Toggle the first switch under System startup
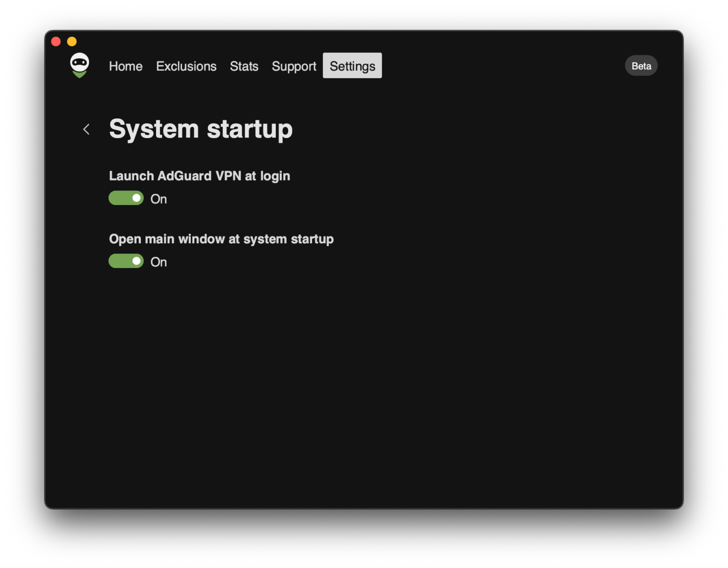This screenshot has height=568, width=728. 126,198
